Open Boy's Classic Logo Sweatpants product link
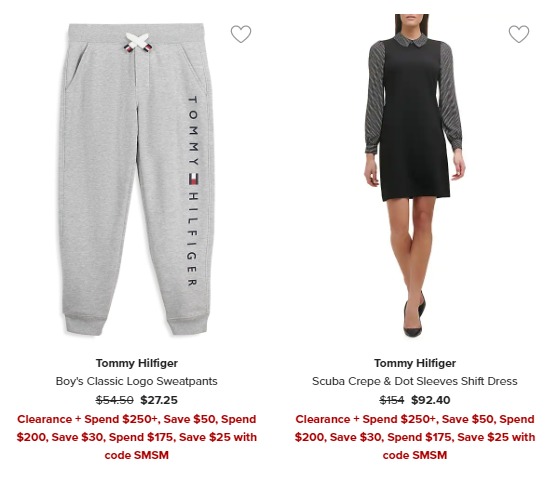The height and width of the screenshot is (481, 556). pyautogui.click(x=137, y=381)
